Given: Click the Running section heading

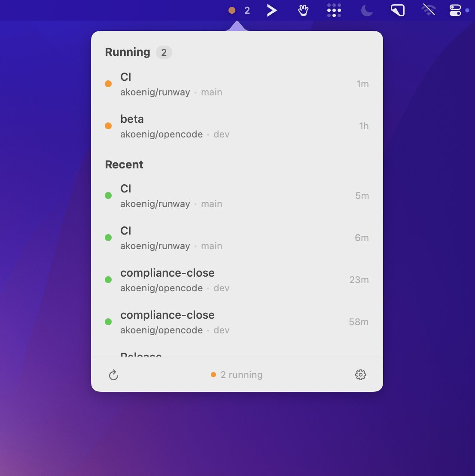Looking at the screenshot, I should tap(128, 52).
